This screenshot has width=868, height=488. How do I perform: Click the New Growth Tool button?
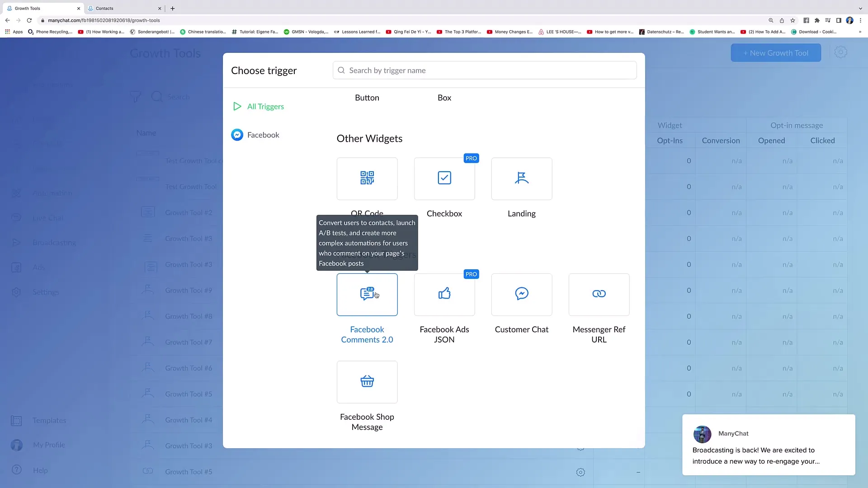point(776,53)
